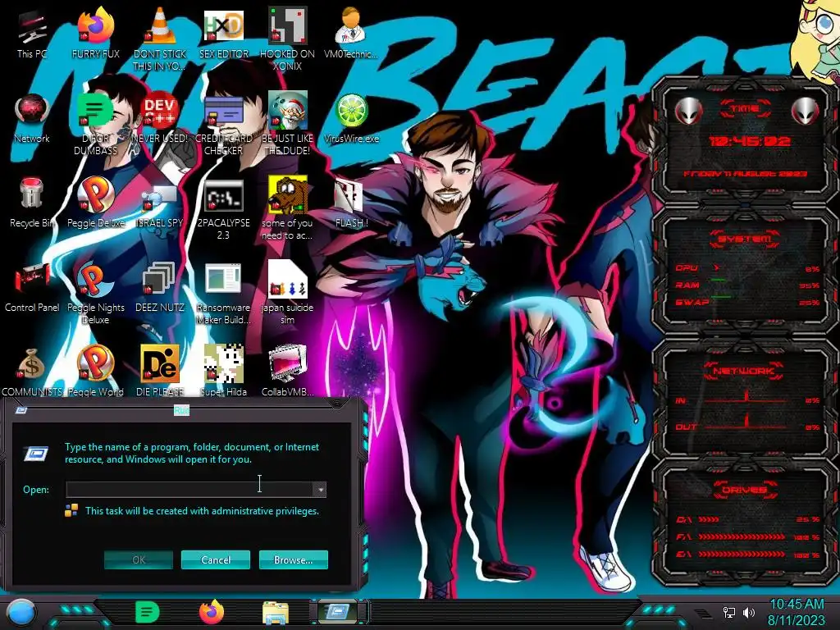
Task: Click the right alien head widget icon
Action: (x=805, y=111)
